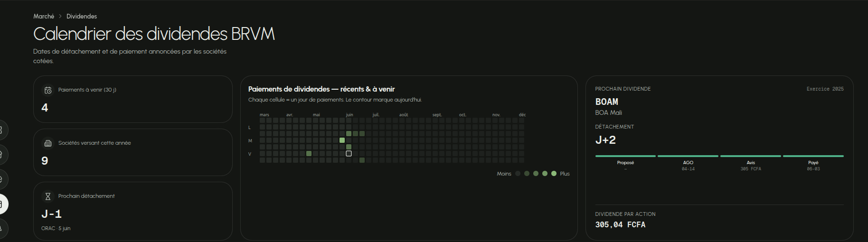This screenshot has width=868, height=242.
Task: Open the dashboard grid icon in the sidebar
Action: tap(1, 130)
